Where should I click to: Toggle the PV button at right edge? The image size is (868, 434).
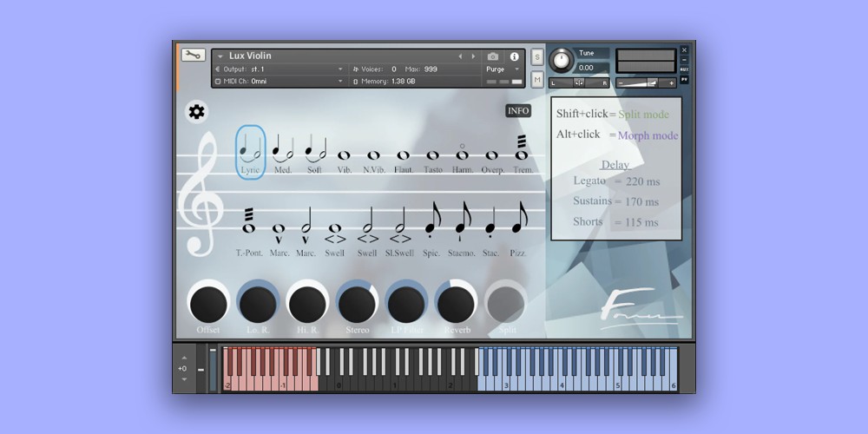[x=684, y=80]
